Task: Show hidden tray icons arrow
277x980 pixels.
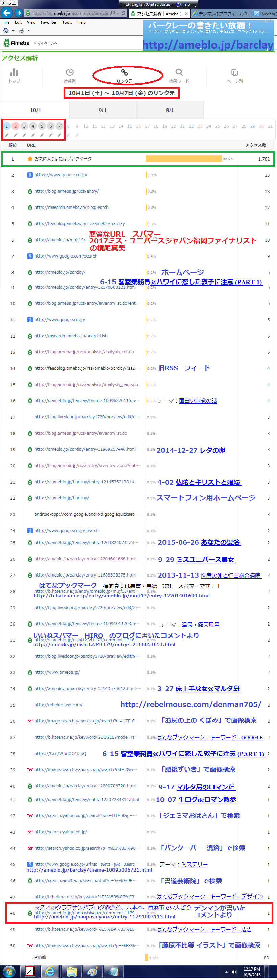Action: [x=226, y=972]
